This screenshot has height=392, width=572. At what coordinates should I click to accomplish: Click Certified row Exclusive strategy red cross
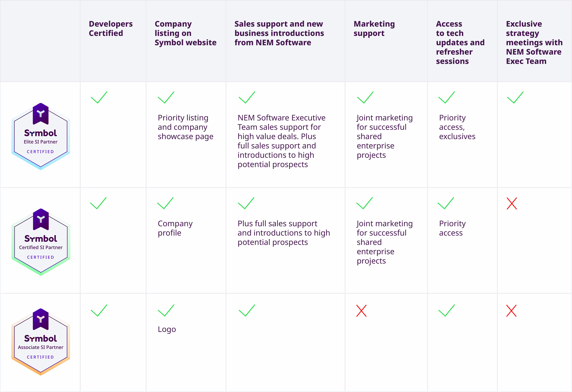pos(512,203)
